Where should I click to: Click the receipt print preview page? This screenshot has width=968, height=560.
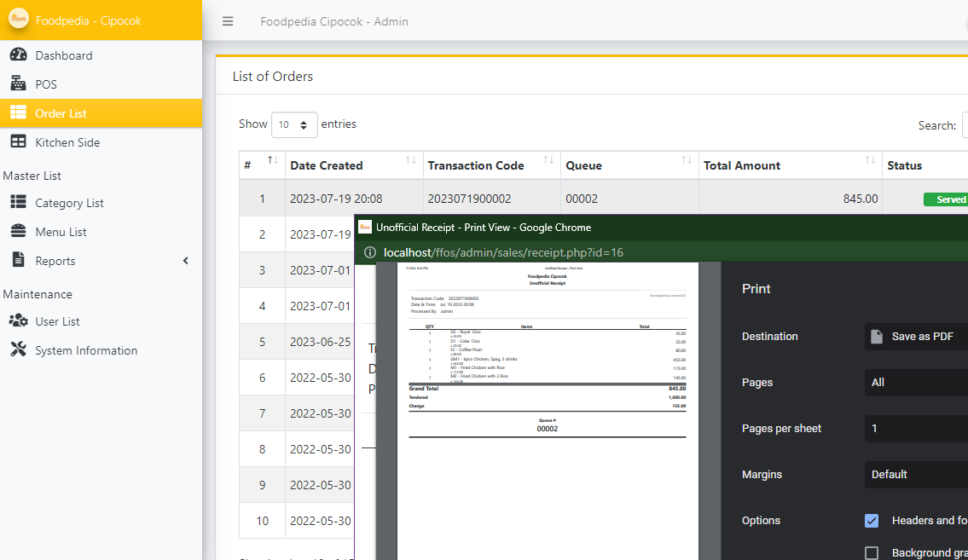(x=547, y=411)
